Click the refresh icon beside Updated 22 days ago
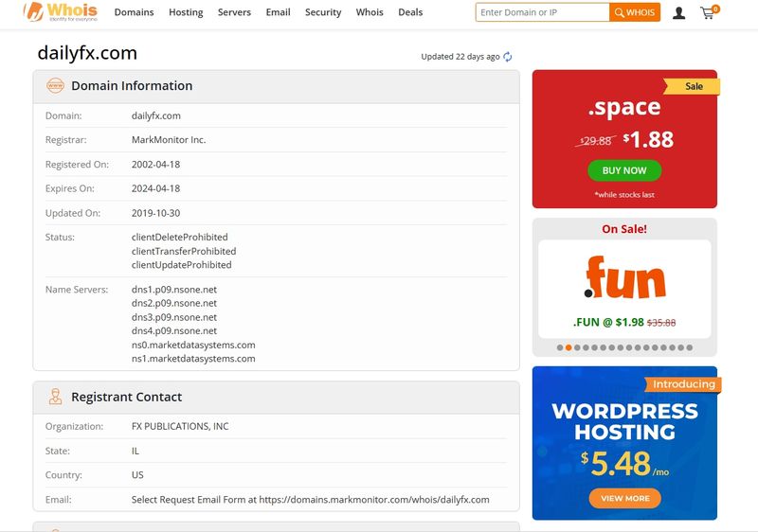This screenshot has height=532, width=758. [508, 57]
